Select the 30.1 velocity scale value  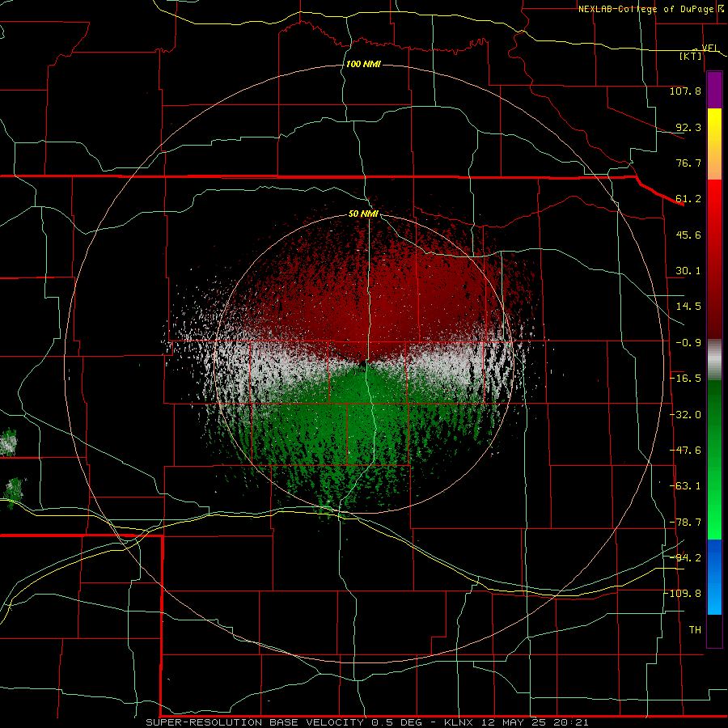pos(688,271)
